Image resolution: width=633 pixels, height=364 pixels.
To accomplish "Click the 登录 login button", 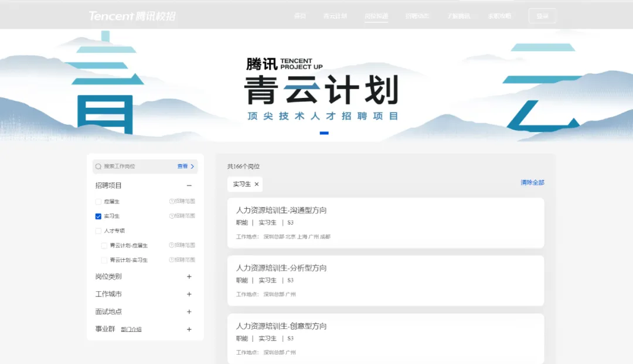I will pos(542,16).
